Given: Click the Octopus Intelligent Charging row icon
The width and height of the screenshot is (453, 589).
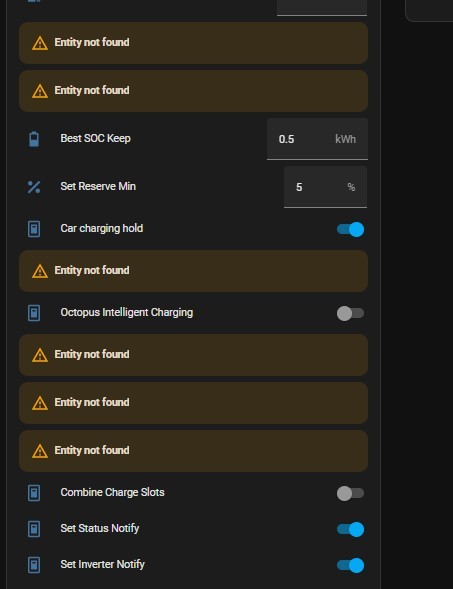Looking at the screenshot, I should (x=34, y=313).
